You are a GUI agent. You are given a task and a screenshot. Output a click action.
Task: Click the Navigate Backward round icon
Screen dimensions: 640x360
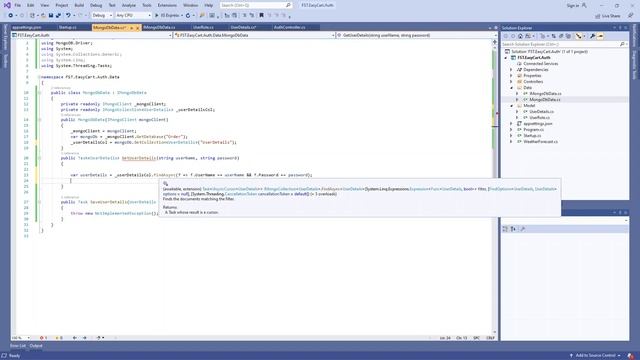point(11,16)
